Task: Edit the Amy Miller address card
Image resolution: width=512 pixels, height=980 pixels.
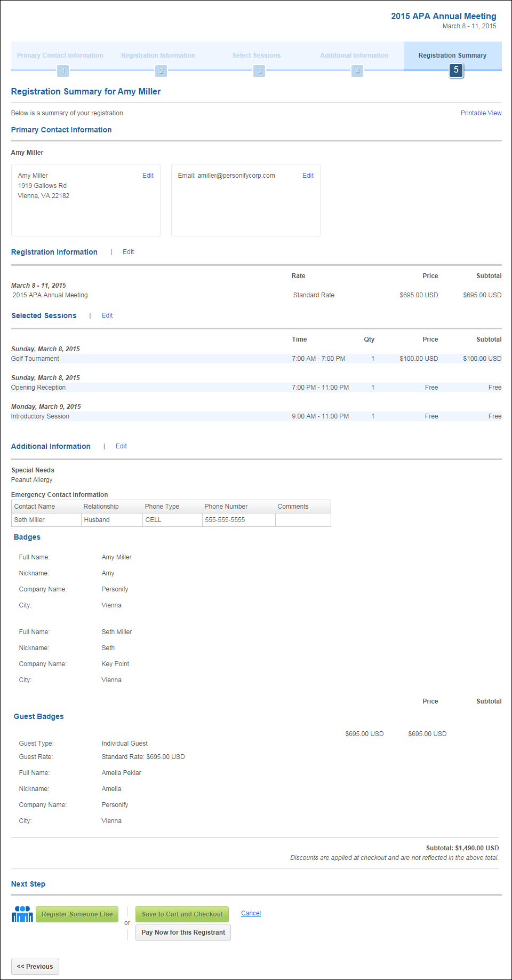Action: 148,176
